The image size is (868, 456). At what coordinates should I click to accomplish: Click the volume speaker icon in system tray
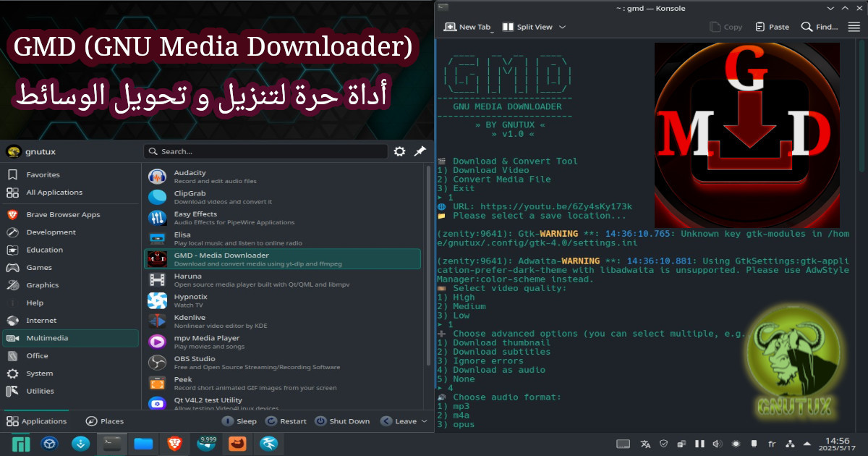(x=717, y=444)
